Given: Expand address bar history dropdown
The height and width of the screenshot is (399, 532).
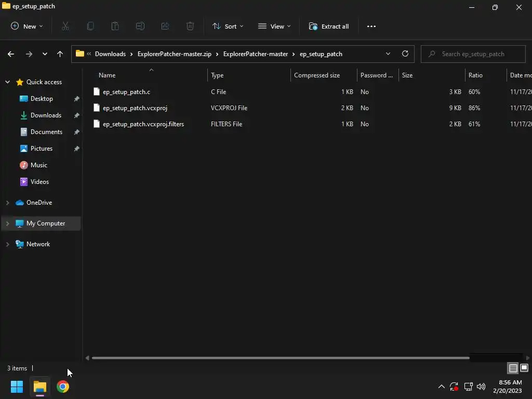Looking at the screenshot, I should 388,54.
